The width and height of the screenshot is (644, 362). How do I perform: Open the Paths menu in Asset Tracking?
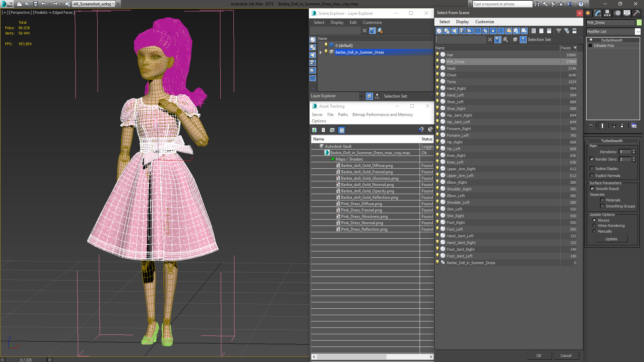click(x=342, y=115)
